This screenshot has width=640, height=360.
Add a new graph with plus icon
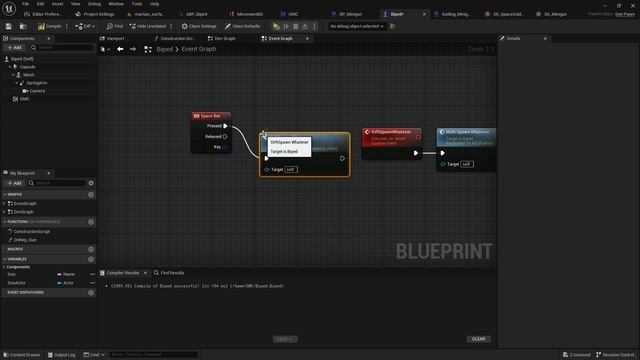click(x=91, y=195)
